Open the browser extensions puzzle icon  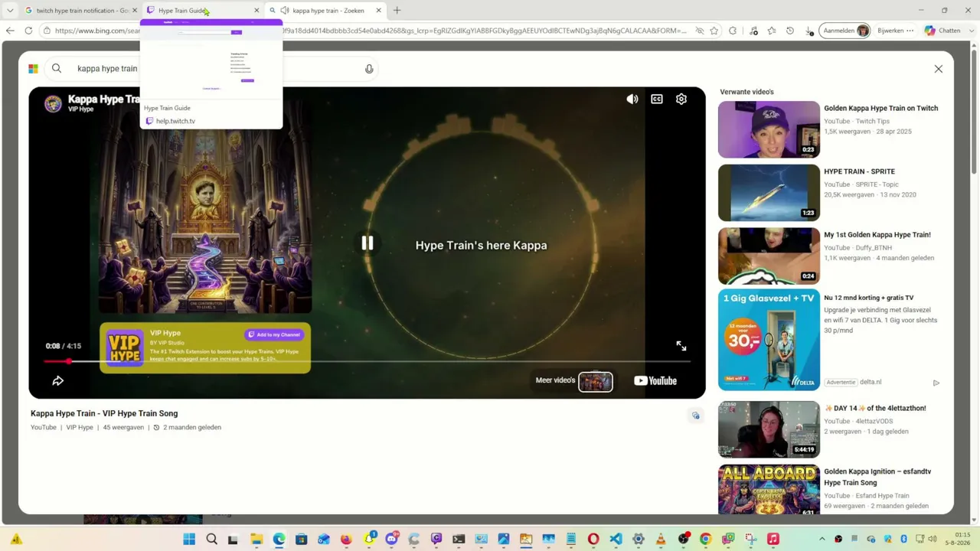pos(733,31)
